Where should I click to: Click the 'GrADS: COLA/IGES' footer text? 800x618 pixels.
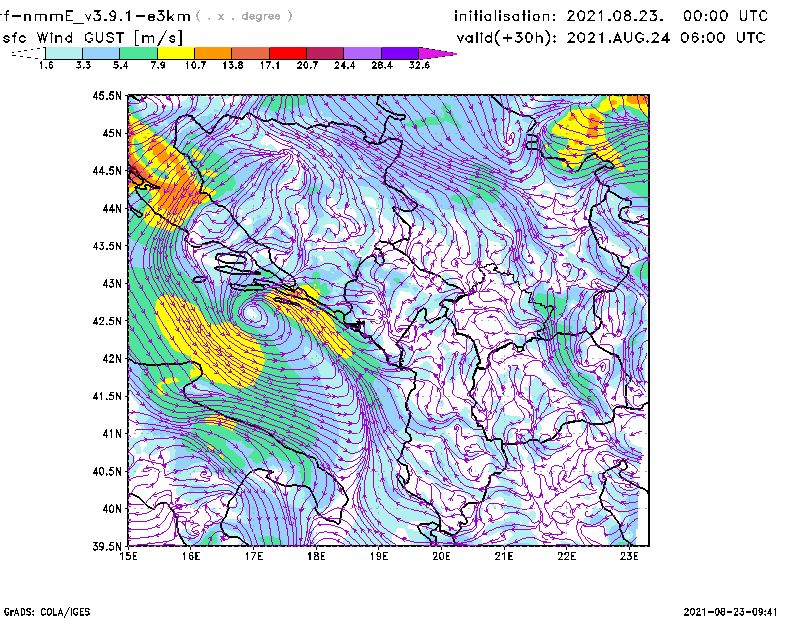coord(46,612)
